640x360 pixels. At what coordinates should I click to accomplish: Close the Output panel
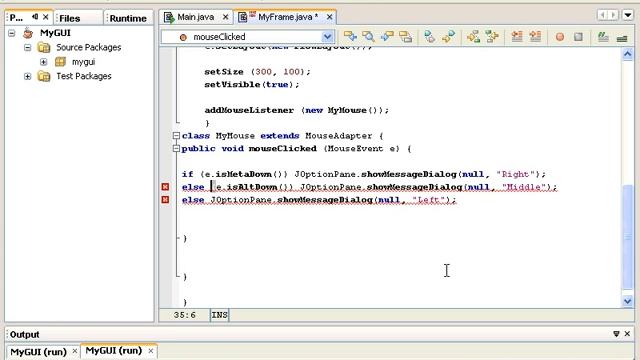tap(628, 334)
